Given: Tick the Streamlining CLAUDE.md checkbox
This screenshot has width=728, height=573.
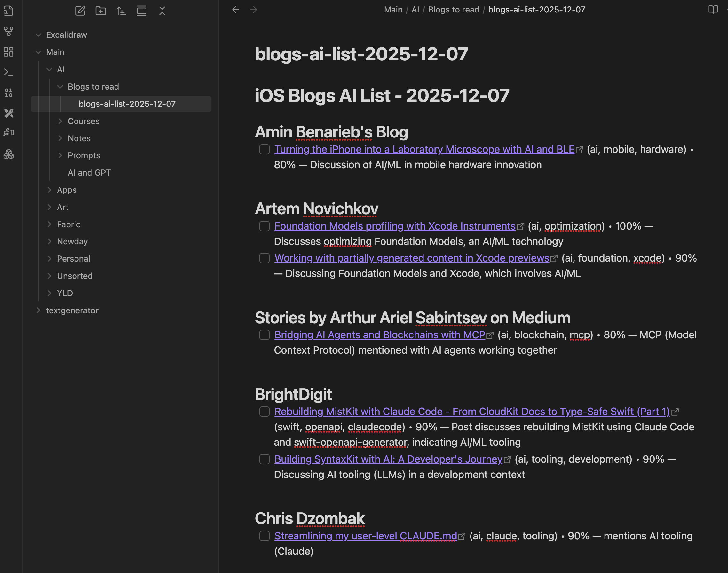Looking at the screenshot, I should pos(265,536).
